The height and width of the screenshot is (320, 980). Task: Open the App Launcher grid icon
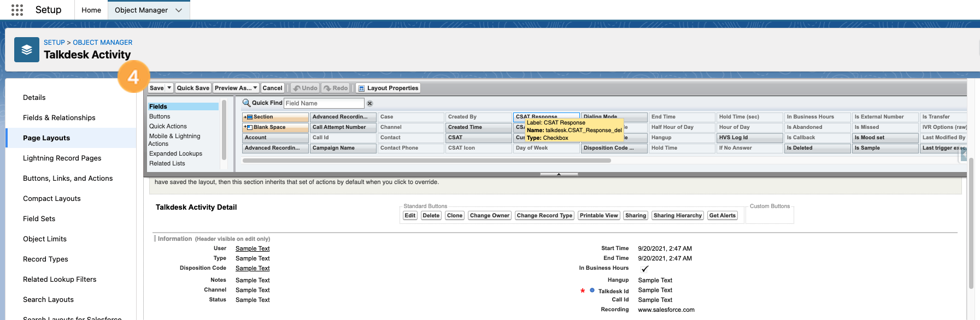(17, 10)
